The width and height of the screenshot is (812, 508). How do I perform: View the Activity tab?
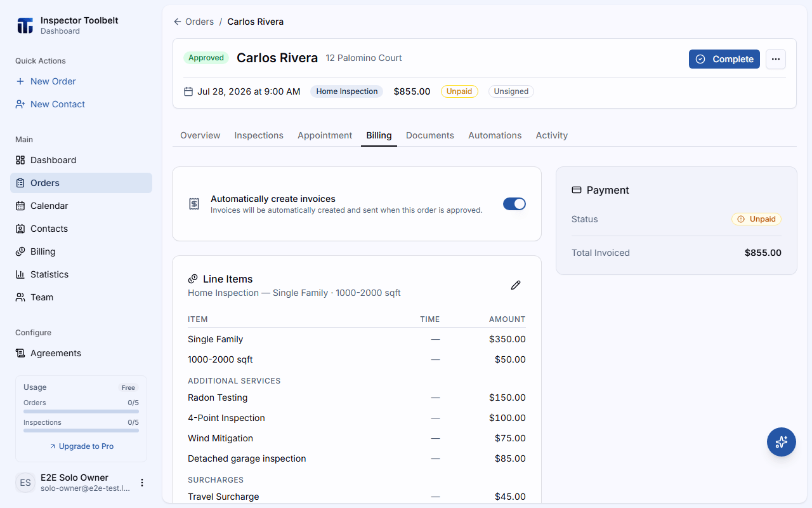(x=552, y=135)
